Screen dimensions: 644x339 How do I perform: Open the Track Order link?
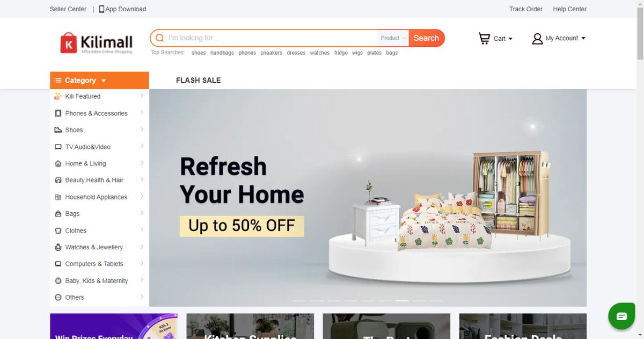[526, 9]
